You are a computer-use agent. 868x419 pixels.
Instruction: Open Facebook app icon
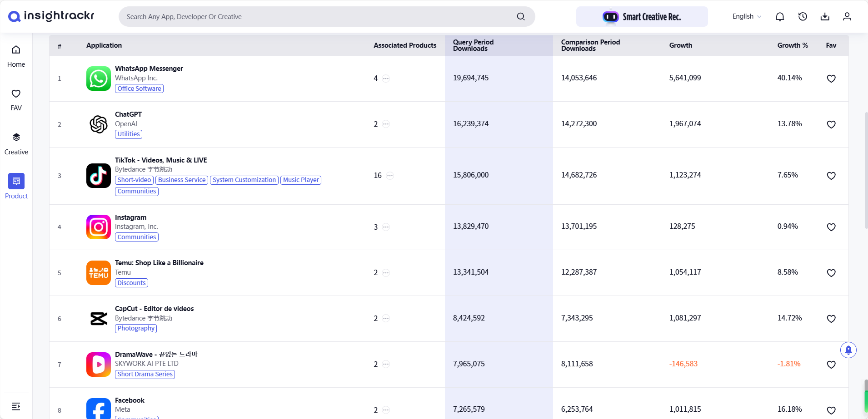99,409
